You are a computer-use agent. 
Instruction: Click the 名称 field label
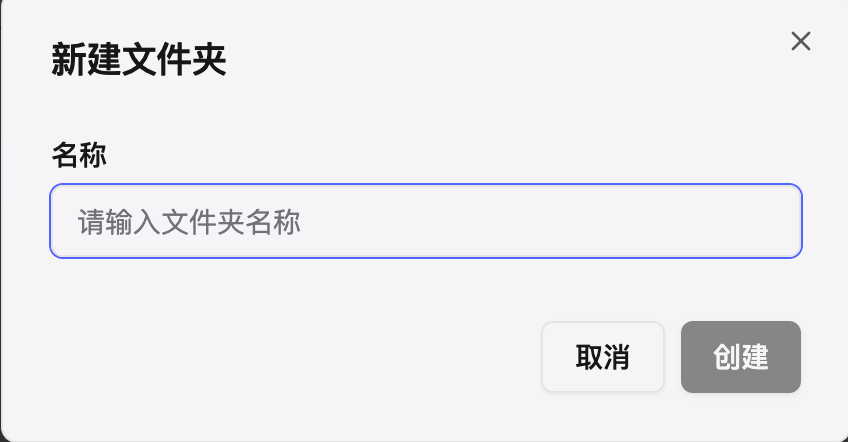(x=79, y=155)
